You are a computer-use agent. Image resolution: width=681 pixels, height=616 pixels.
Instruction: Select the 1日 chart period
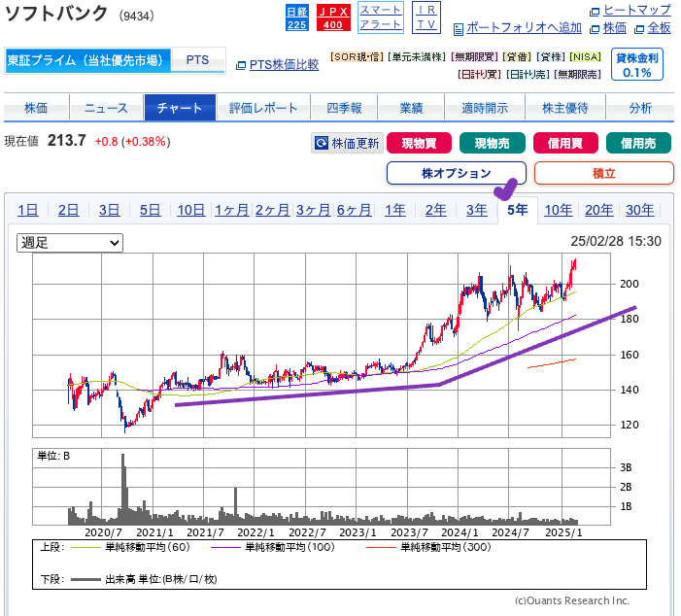coord(28,210)
